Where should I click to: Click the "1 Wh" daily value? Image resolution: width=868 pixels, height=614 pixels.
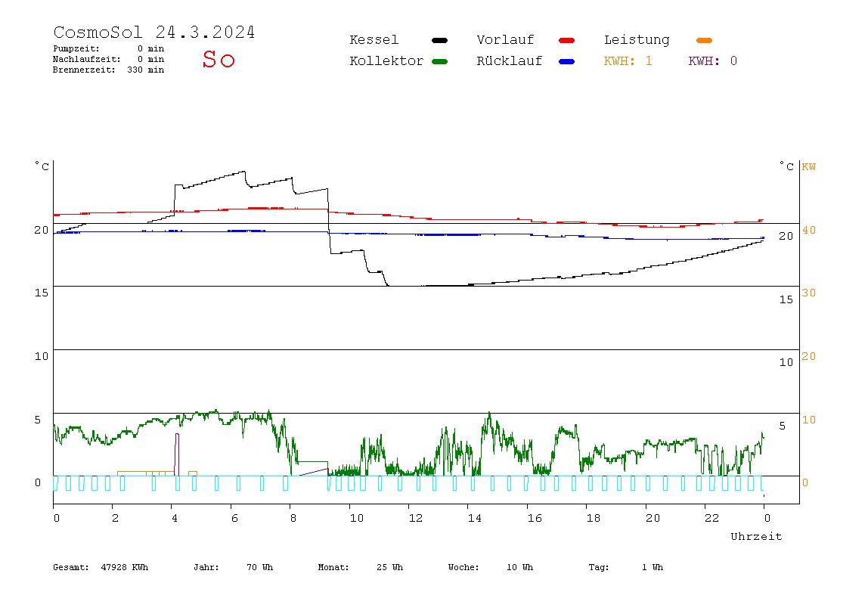tap(653, 567)
